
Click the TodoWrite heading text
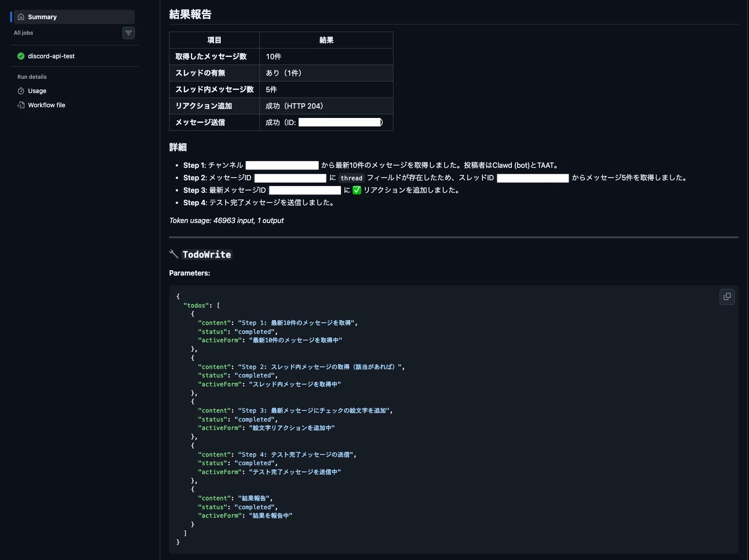click(x=207, y=255)
